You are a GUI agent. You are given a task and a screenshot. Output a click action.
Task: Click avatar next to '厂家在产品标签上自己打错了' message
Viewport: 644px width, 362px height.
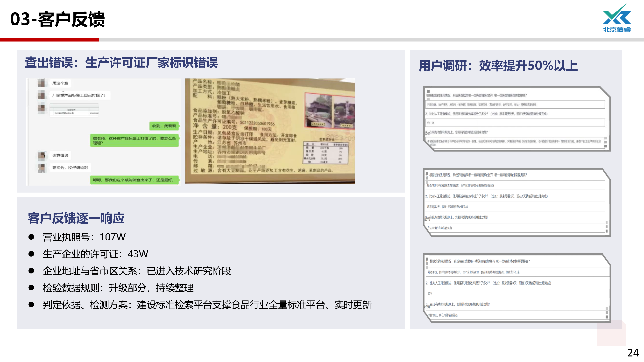point(41,95)
